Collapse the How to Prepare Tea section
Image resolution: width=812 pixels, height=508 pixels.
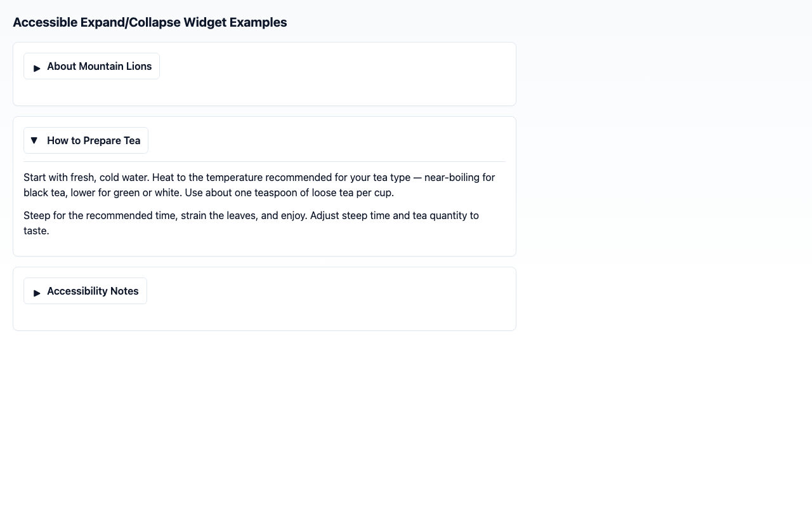(86, 140)
